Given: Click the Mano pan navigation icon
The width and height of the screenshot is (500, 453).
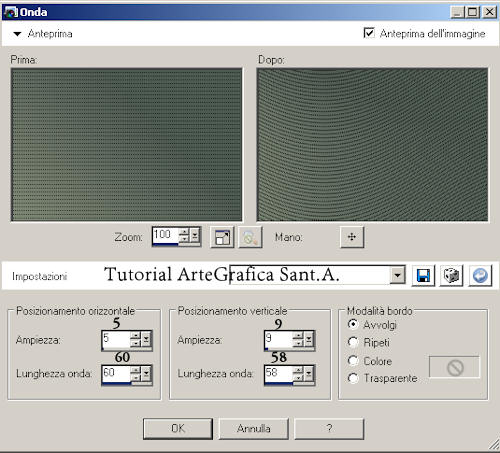Looking at the screenshot, I should pos(352,237).
